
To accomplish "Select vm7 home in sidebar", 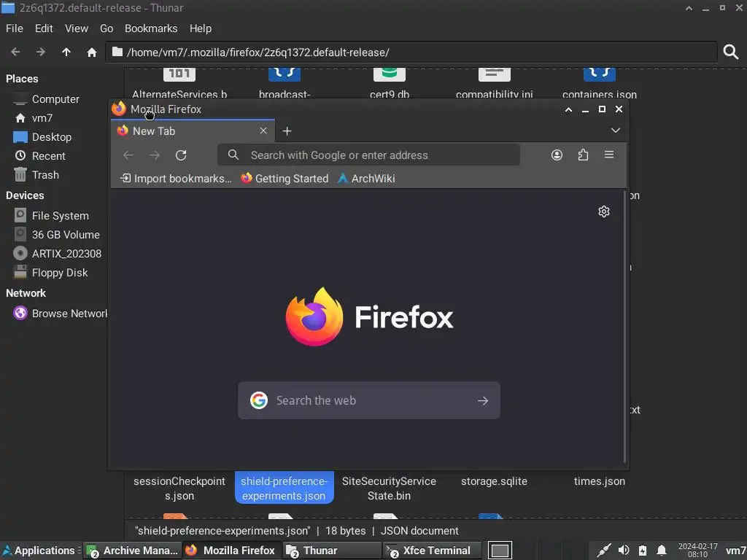I will click(42, 118).
